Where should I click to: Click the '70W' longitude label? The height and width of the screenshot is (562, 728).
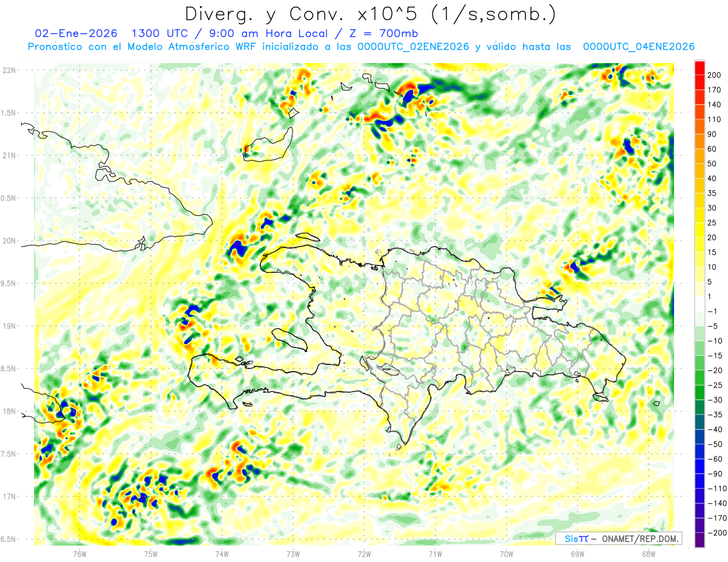[x=507, y=554]
